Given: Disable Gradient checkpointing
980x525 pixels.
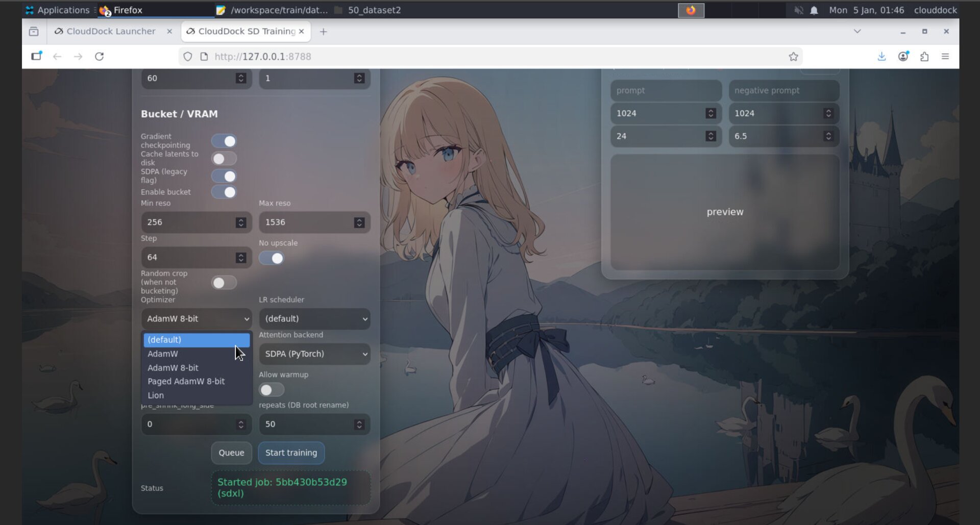Looking at the screenshot, I should tap(224, 141).
